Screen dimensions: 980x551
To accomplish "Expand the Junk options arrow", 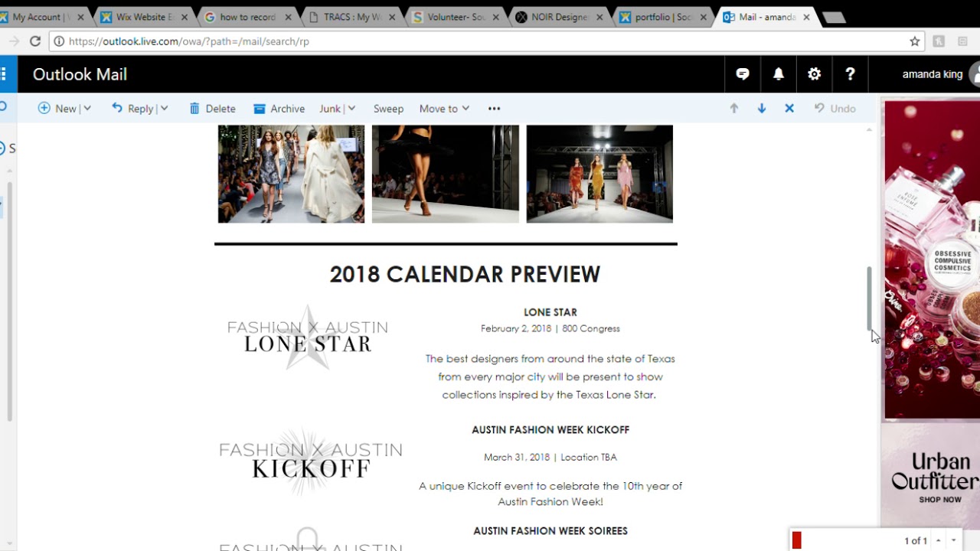I will [351, 109].
